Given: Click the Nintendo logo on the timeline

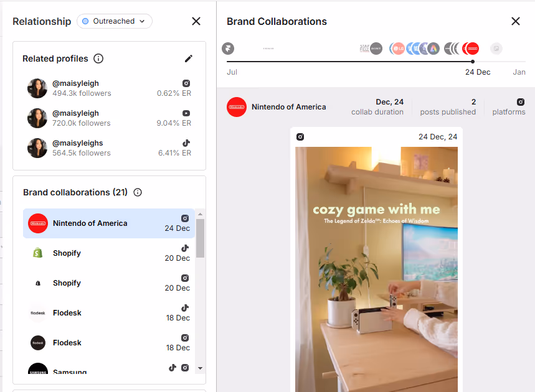Looking at the screenshot, I should [472, 49].
